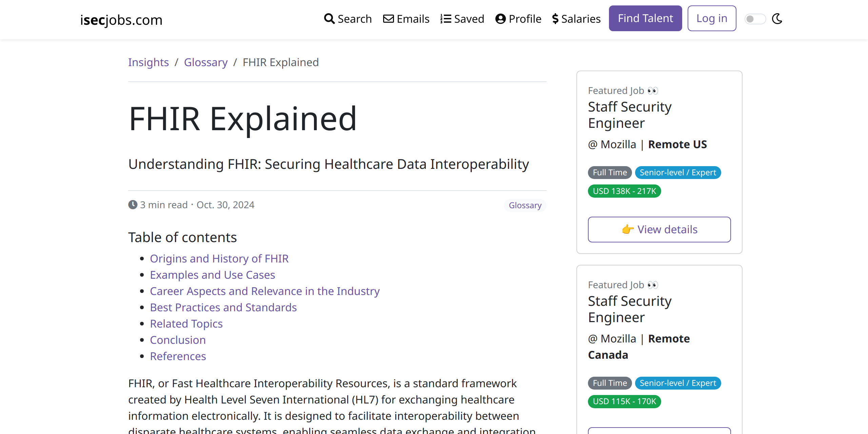Open the Staff Security Engineer Remote Canada job
868x434 pixels.
[630, 309]
